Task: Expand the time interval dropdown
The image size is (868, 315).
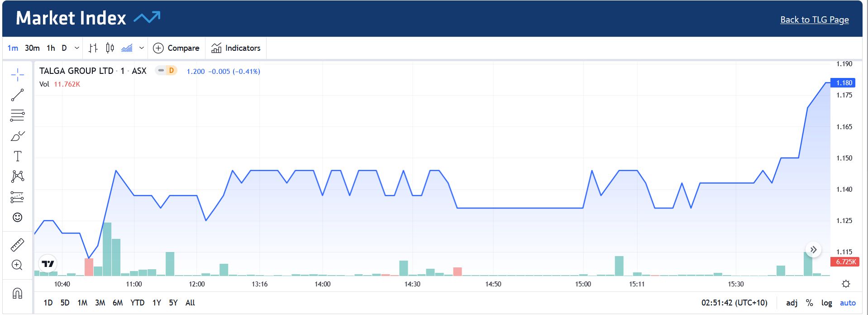Action: pos(77,48)
